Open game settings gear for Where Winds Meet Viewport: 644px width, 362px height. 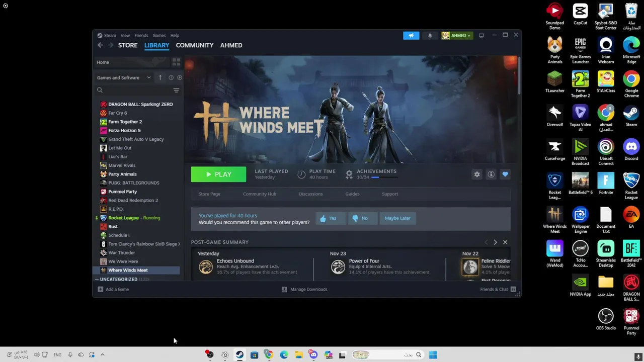[477, 174]
